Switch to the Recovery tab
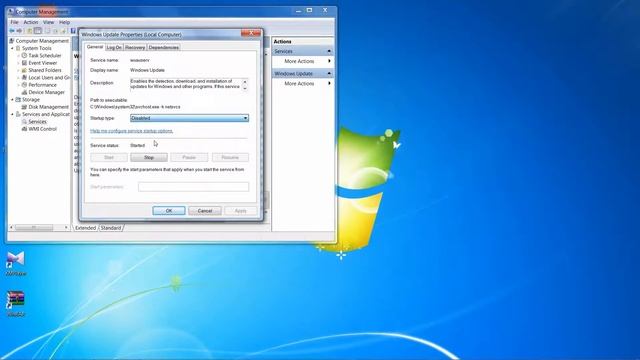Screen dimensions: 640x360 [135, 47]
